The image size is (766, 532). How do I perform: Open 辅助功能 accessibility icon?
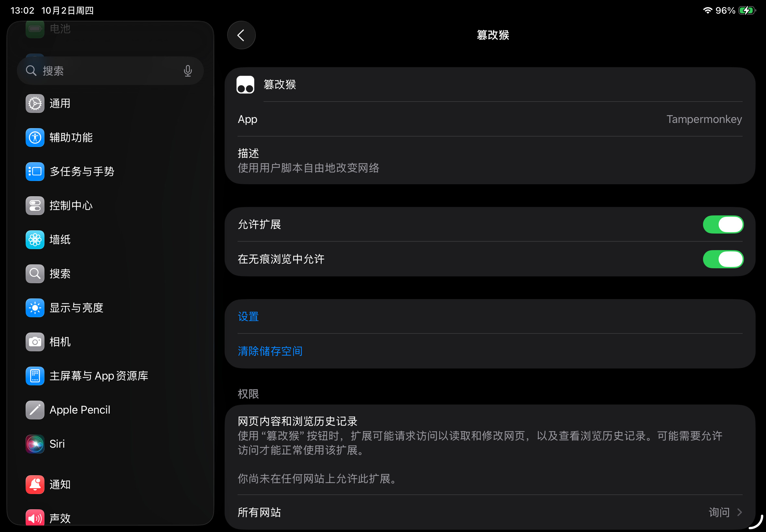tap(35, 138)
